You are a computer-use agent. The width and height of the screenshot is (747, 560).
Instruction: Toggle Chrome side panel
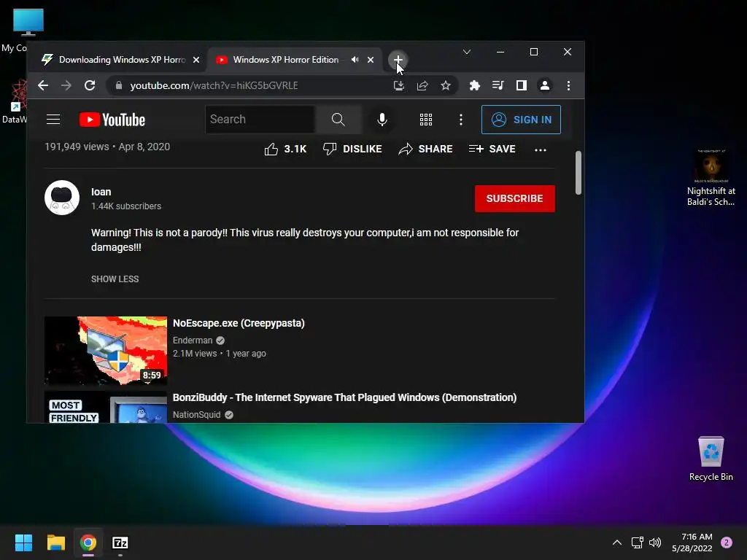521,86
